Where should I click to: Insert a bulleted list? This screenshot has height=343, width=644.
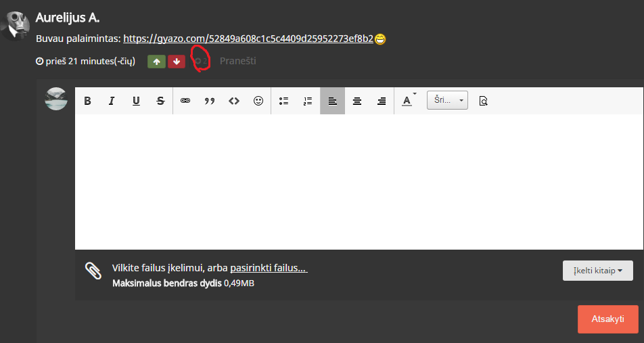point(283,101)
